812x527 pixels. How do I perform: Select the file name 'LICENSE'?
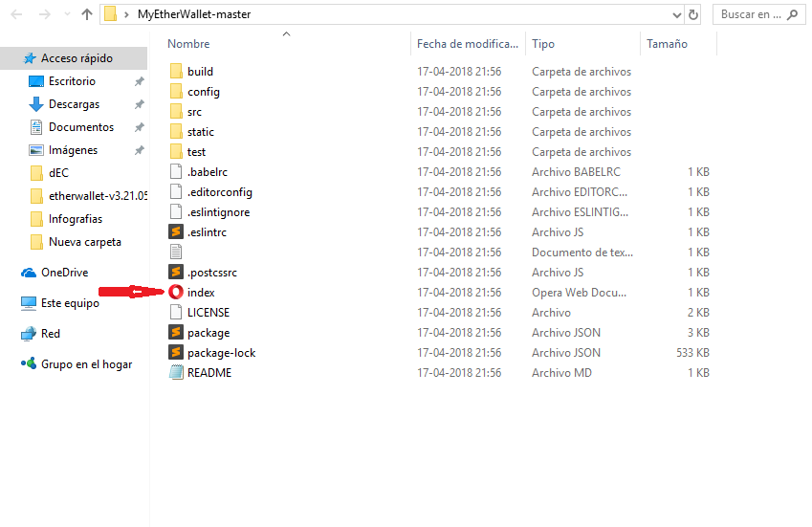pos(208,313)
